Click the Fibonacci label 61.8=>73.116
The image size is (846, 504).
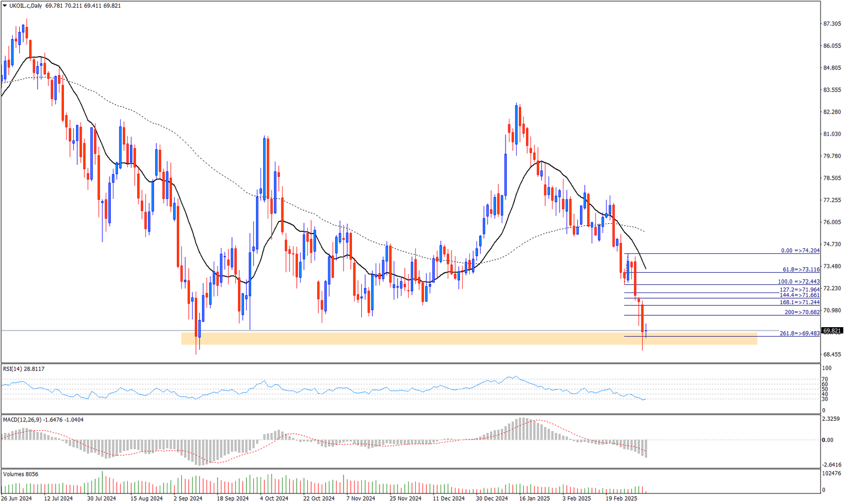(x=801, y=269)
